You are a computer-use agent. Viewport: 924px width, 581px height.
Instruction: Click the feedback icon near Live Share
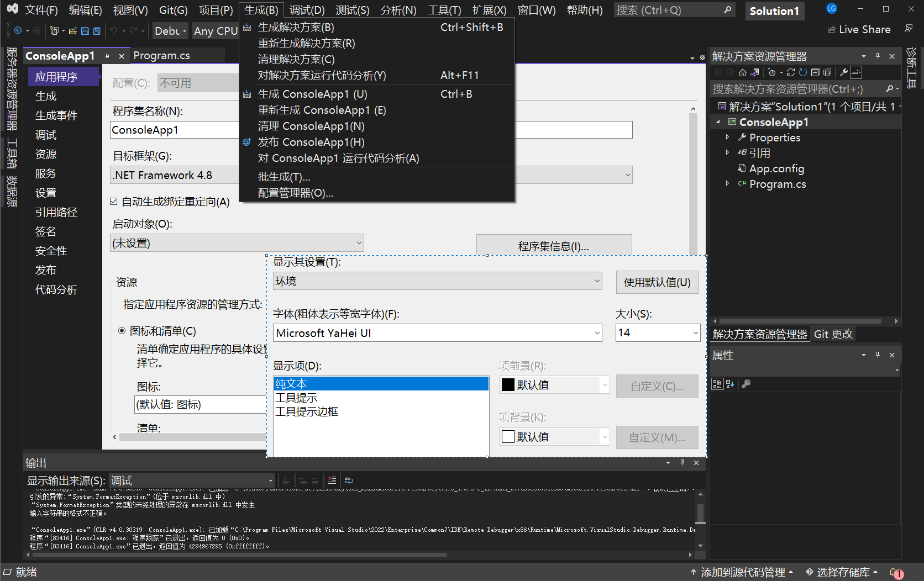909,29
